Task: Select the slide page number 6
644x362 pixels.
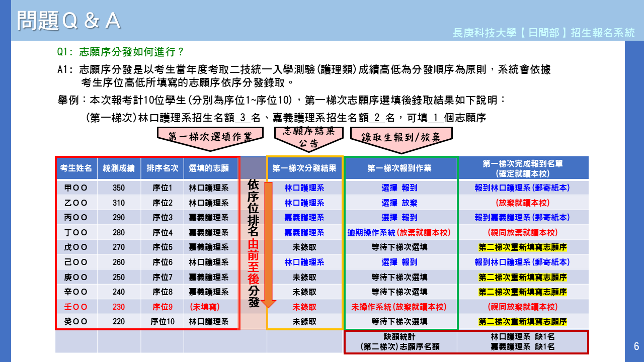Action: 636,346
